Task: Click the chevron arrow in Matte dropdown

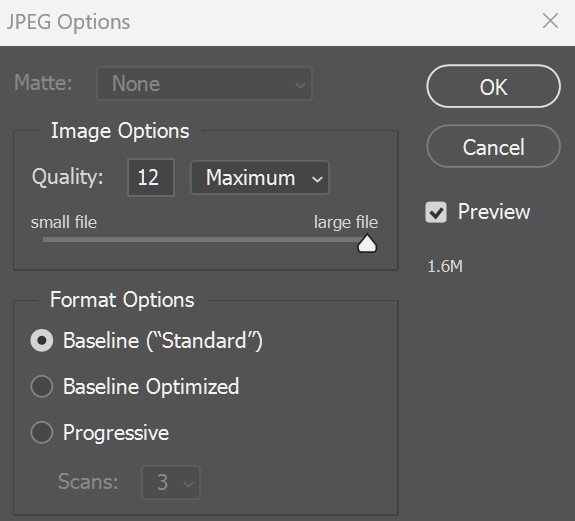Action: (300, 85)
